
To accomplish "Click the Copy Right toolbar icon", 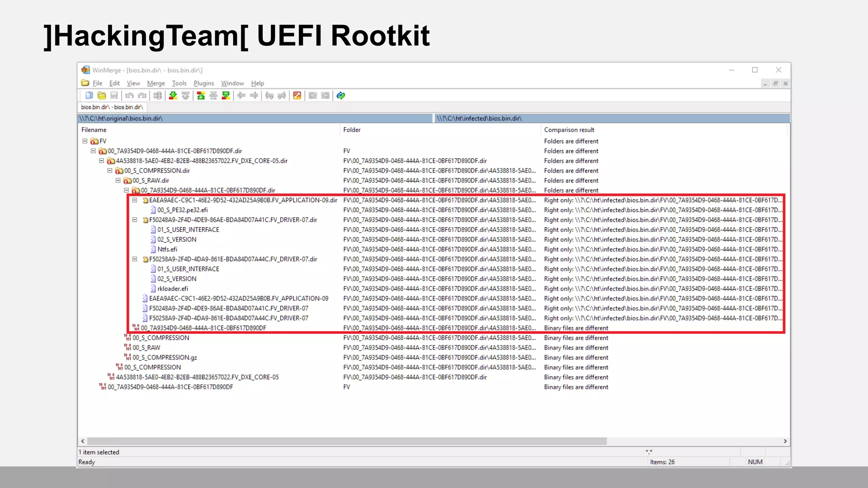I will 242,96.
